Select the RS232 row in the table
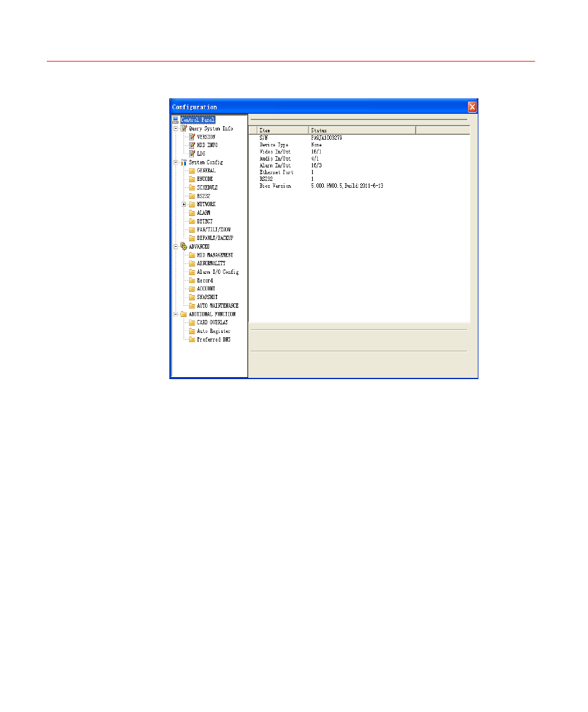The image size is (588, 712). (x=359, y=179)
